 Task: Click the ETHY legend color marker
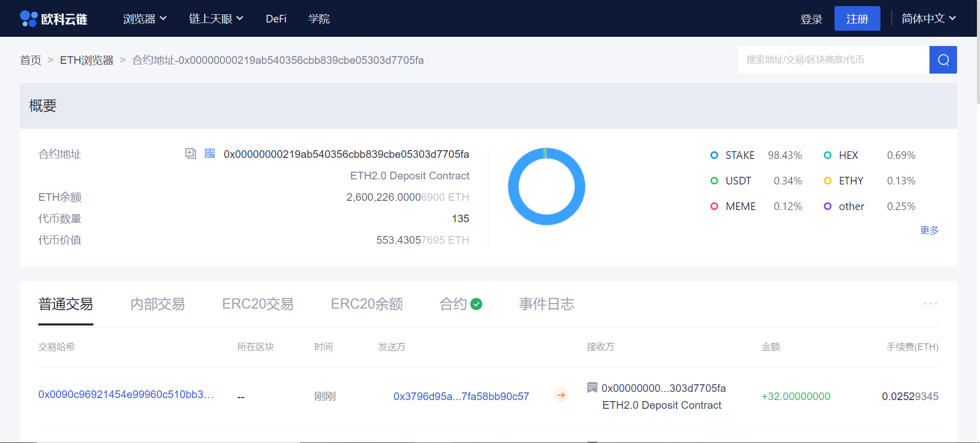point(828,180)
